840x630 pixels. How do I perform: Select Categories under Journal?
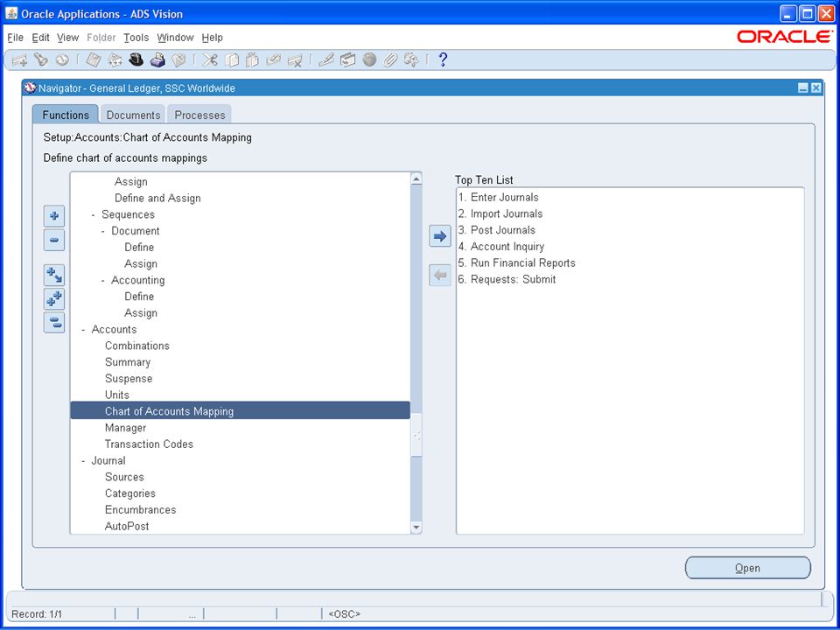point(130,493)
